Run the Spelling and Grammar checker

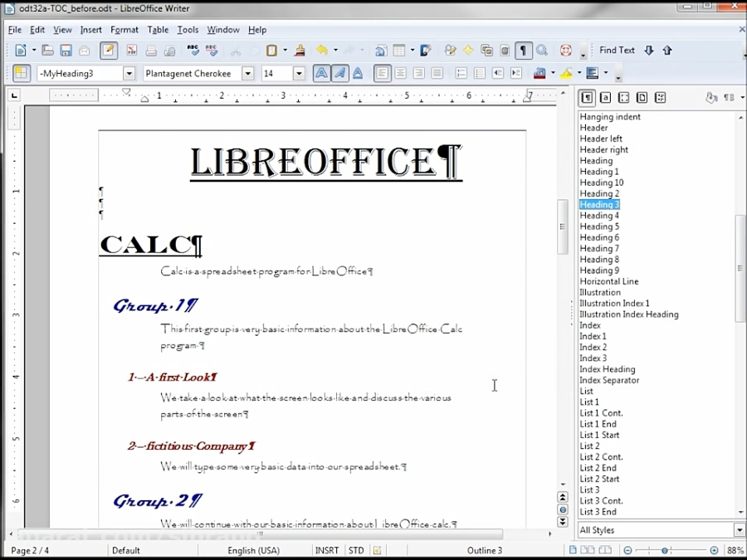[193, 50]
